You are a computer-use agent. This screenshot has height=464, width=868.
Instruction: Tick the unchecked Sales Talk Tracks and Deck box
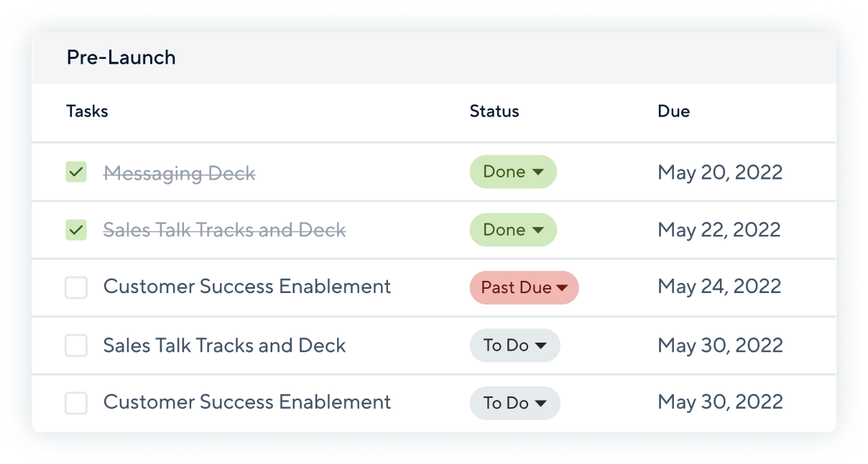(x=76, y=345)
